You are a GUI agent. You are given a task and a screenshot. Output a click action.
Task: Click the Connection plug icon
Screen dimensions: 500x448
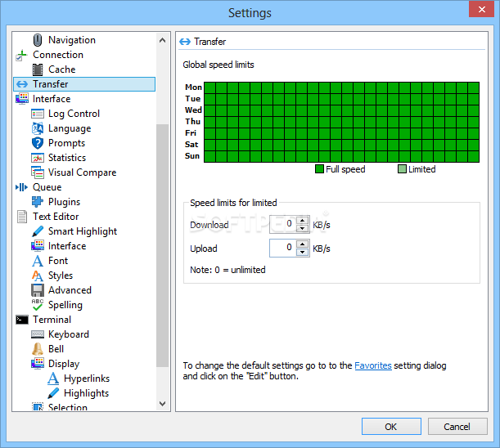click(x=21, y=55)
